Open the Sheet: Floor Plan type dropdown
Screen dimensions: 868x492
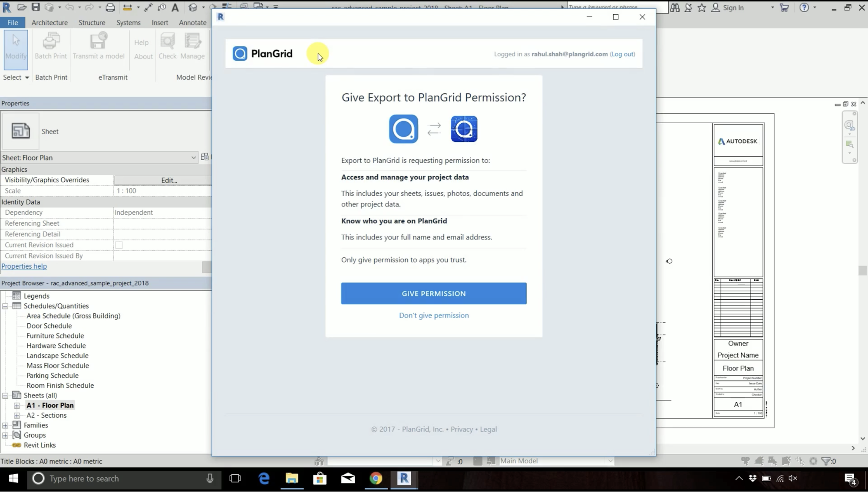[193, 158]
